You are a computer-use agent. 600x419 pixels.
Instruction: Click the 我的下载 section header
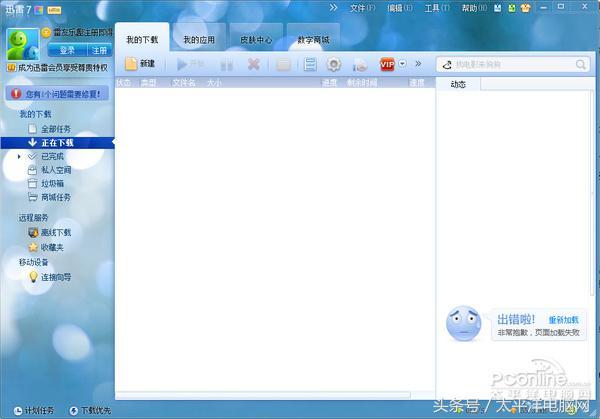(x=35, y=114)
